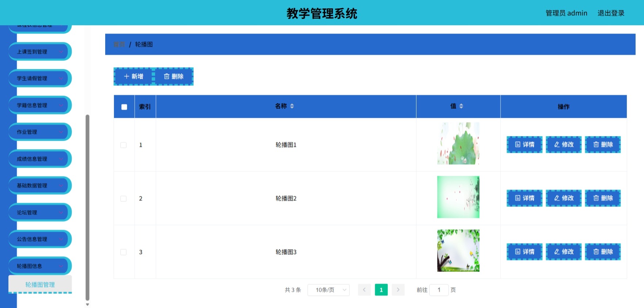Viewport: 644px width, 308px height.
Task: Click the 教学管理系统 title
Action: point(322,14)
